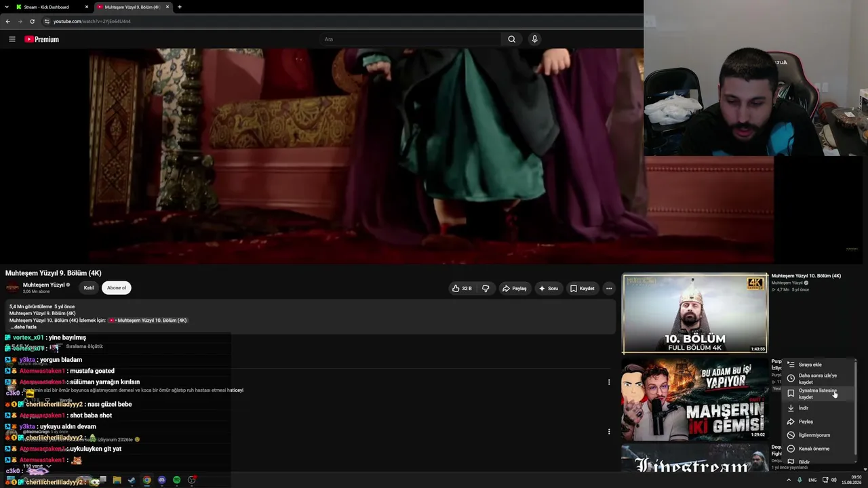Choose 'Paylaş' in the context menu
This screenshot has width=868, height=488.
(818, 422)
